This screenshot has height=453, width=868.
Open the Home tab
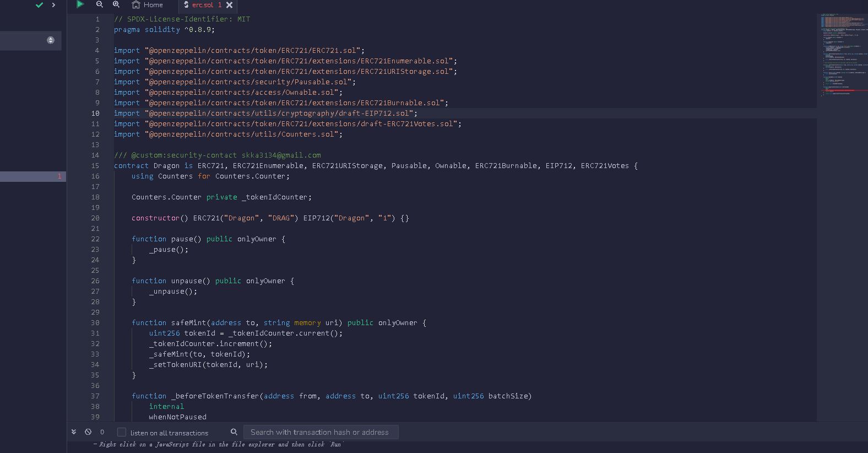tap(148, 5)
